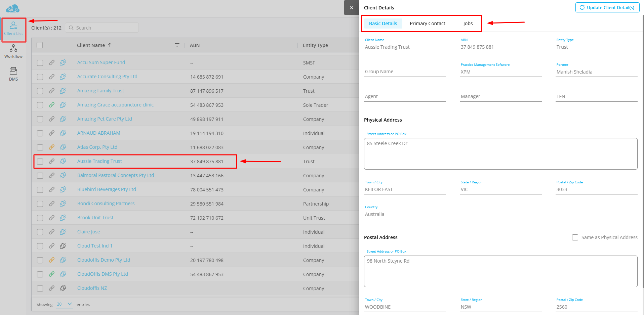644x315 pixels.
Task: Click the Client List sidebar icon
Action: pos(13,29)
